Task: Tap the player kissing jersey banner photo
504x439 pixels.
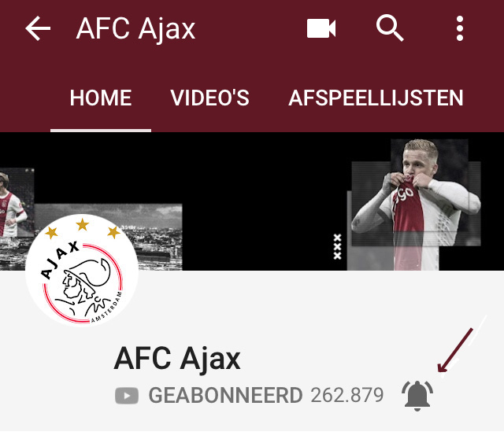Action: [416, 205]
